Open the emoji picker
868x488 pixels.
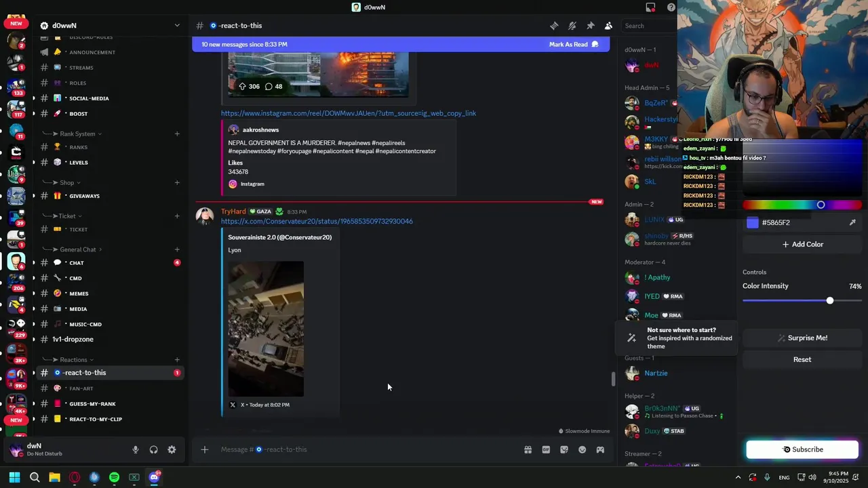(582, 449)
